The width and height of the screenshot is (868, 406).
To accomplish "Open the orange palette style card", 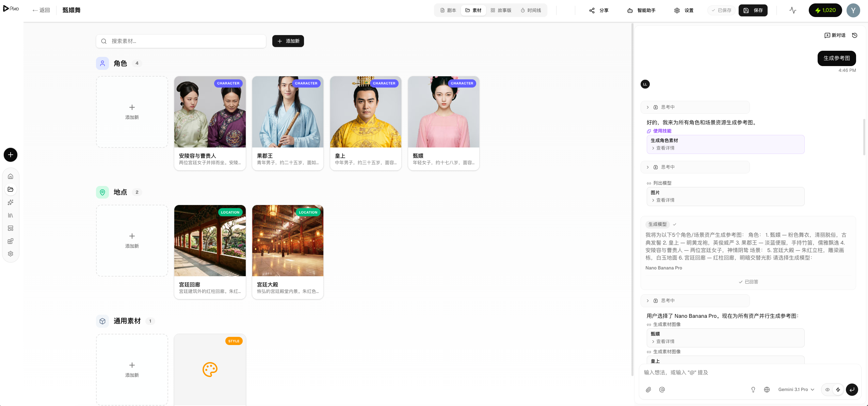I will pyautogui.click(x=210, y=370).
